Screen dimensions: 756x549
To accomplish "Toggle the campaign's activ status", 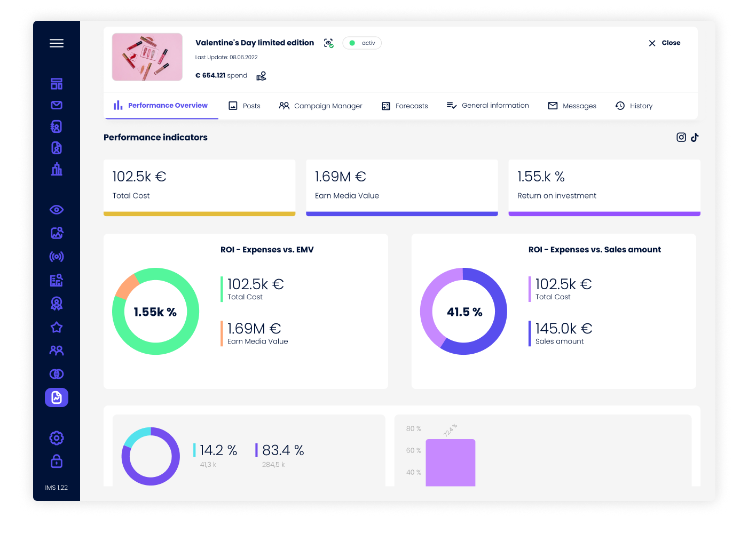I will 361,43.
